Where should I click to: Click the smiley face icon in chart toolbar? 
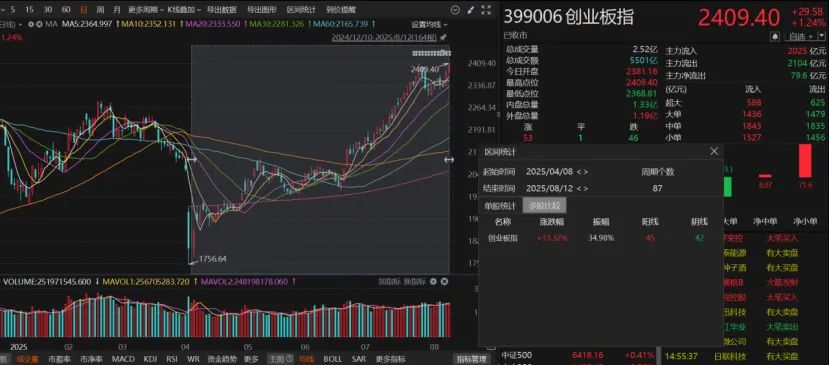coord(455,10)
